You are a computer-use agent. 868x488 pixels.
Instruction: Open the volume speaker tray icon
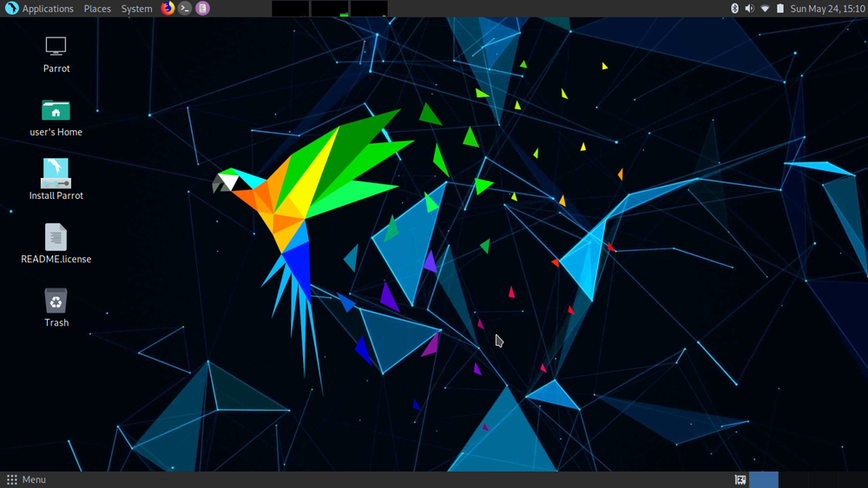point(750,9)
